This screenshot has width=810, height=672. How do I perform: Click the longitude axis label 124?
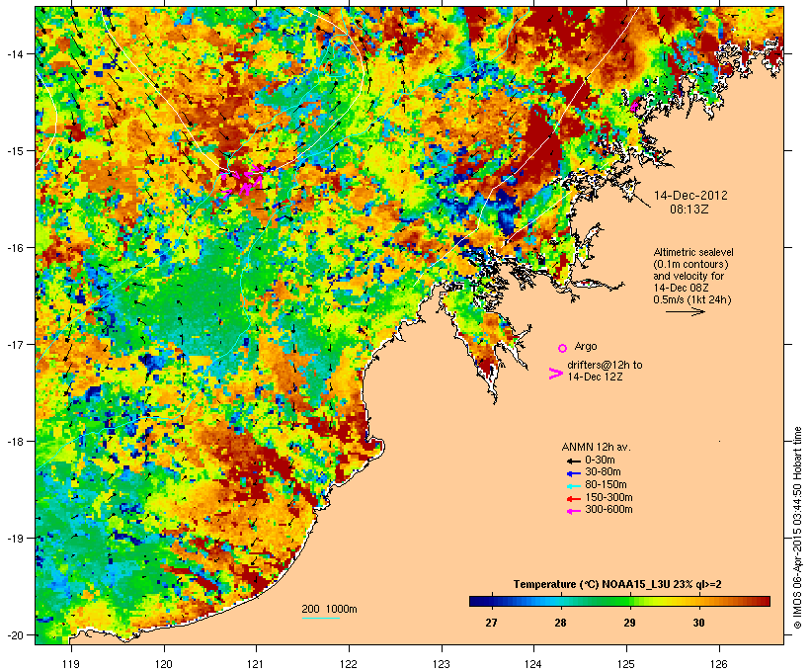pyautogui.click(x=533, y=664)
